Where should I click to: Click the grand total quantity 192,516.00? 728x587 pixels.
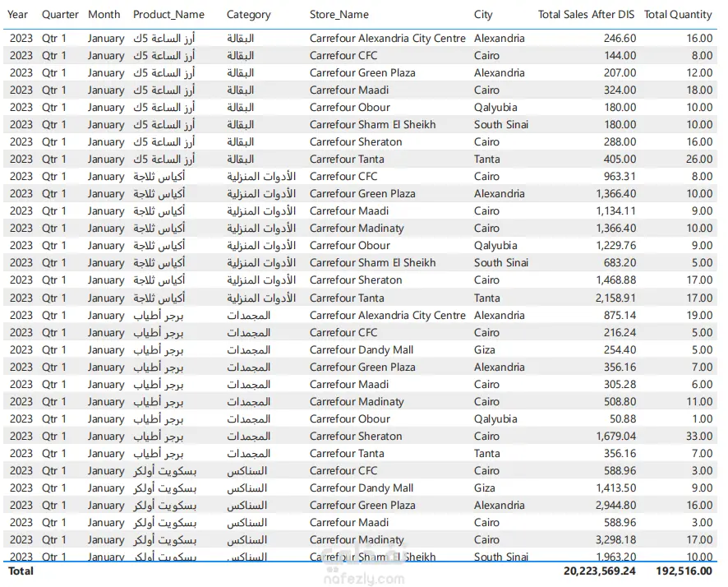[x=684, y=571]
